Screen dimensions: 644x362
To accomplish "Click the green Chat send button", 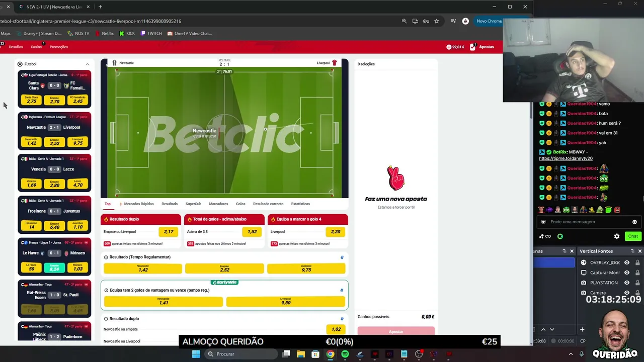I will (633, 236).
